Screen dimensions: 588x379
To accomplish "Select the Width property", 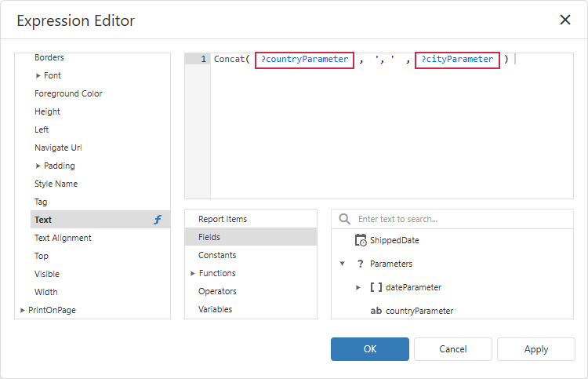I will 45,292.
